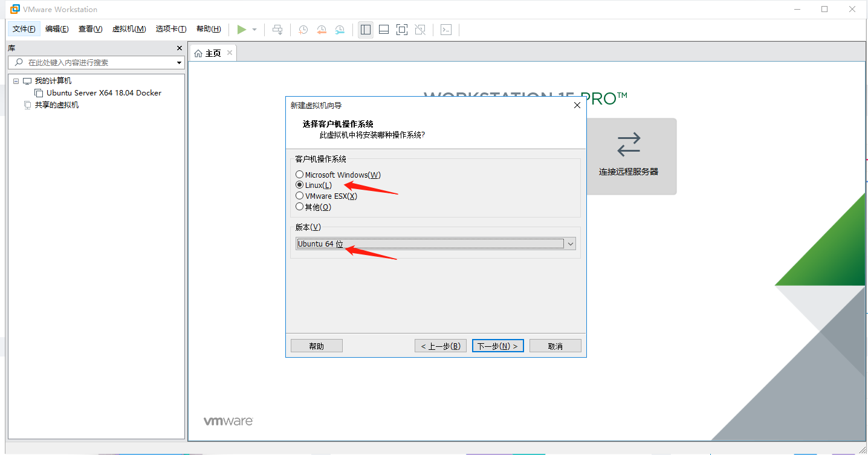
Task: Click the vmware logo on home page
Action: coord(228,421)
